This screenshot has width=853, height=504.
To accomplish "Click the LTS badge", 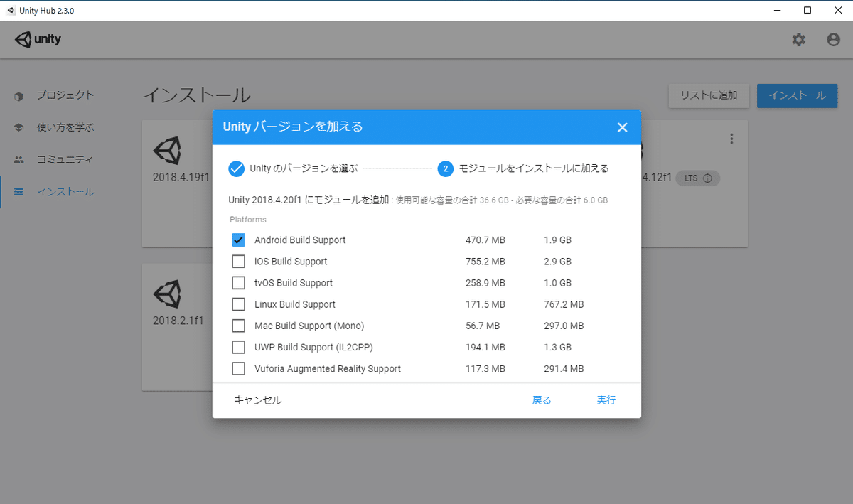I will tap(698, 178).
